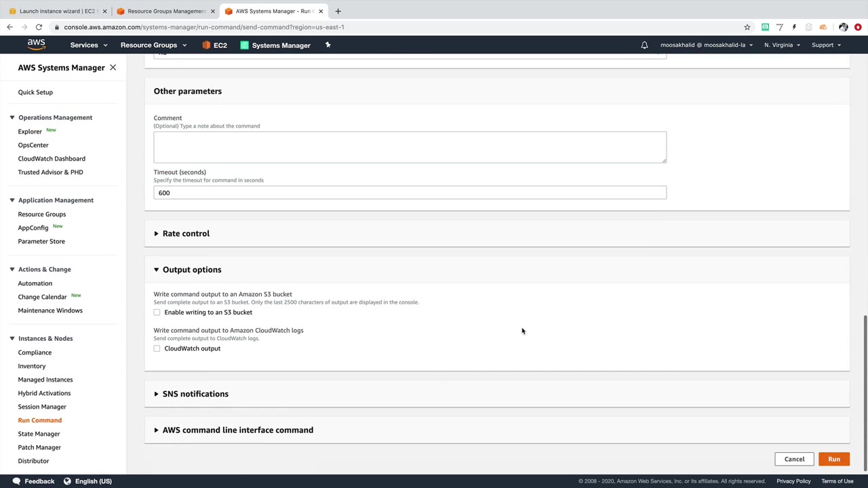
Task: Enable writing to an S3 bucket
Action: point(157,312)
